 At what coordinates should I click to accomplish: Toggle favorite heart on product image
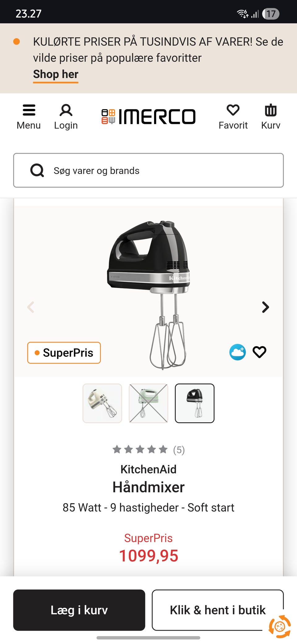pyautogui.click(x=259, y=352)
